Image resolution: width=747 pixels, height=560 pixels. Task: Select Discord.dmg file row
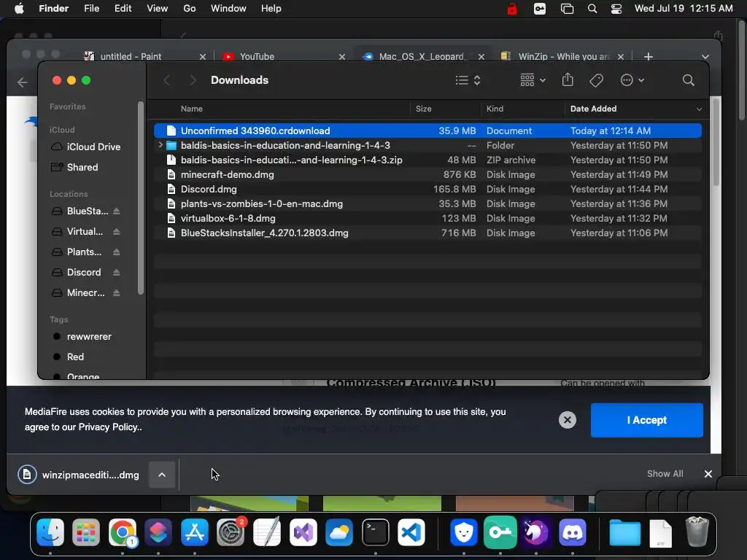tap(427, 189)
